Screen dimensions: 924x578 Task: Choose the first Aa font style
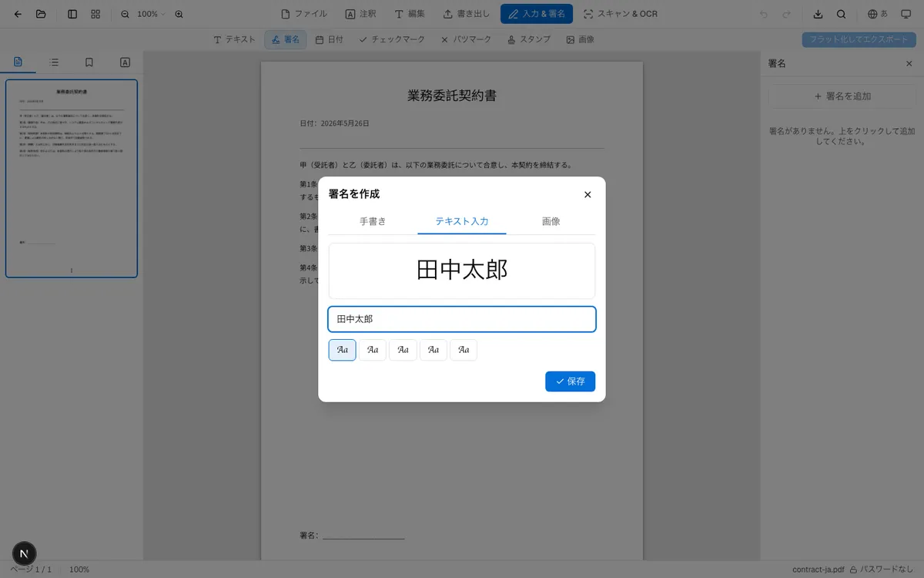[343, 350]
